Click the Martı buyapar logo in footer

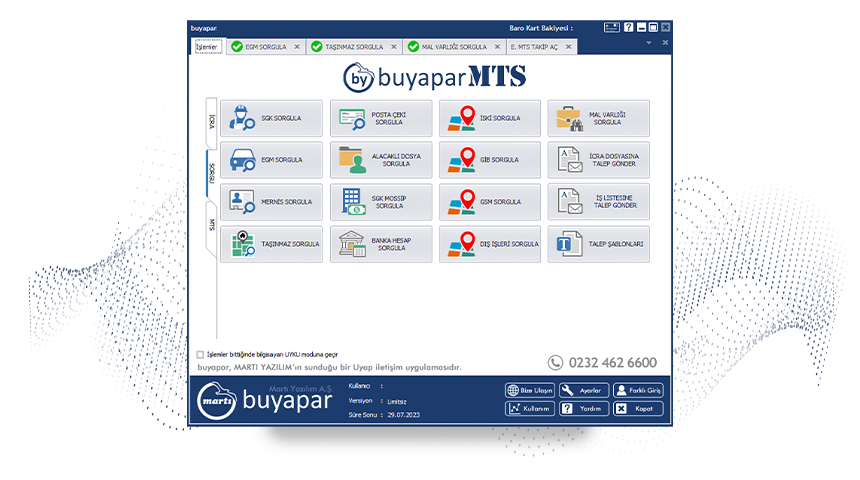265,400
